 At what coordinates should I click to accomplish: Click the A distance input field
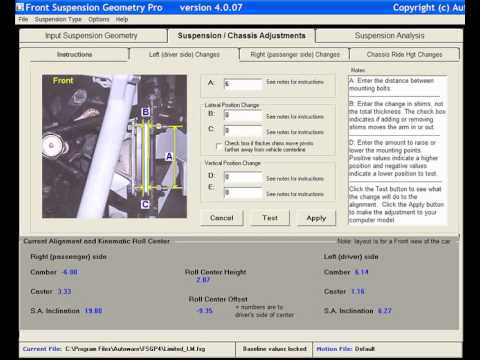tap(243, 84)
